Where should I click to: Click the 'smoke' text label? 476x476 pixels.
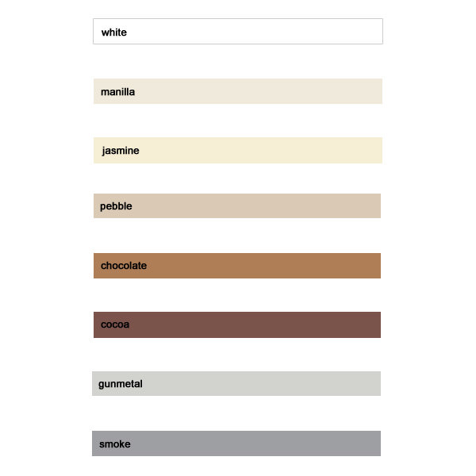pyautogui.click(x=115, y=444)
